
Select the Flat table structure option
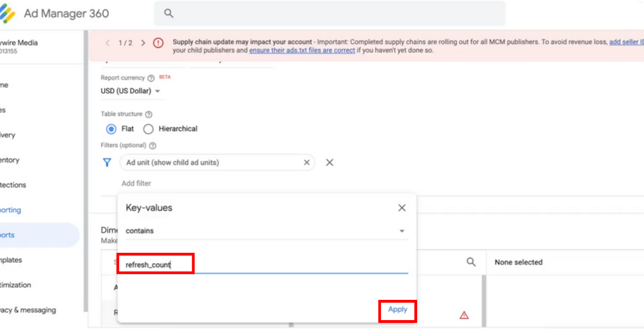click(110, 129)
